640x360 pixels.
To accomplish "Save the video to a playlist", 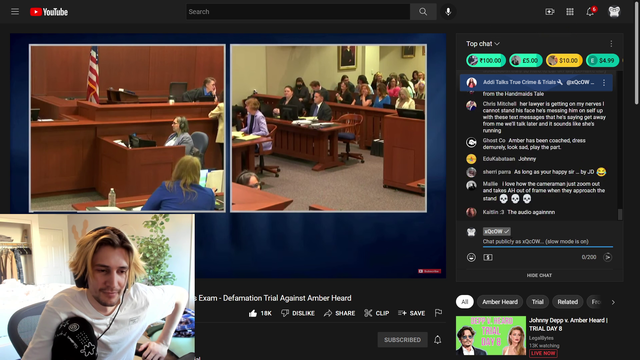I will [x=411, y=313].
